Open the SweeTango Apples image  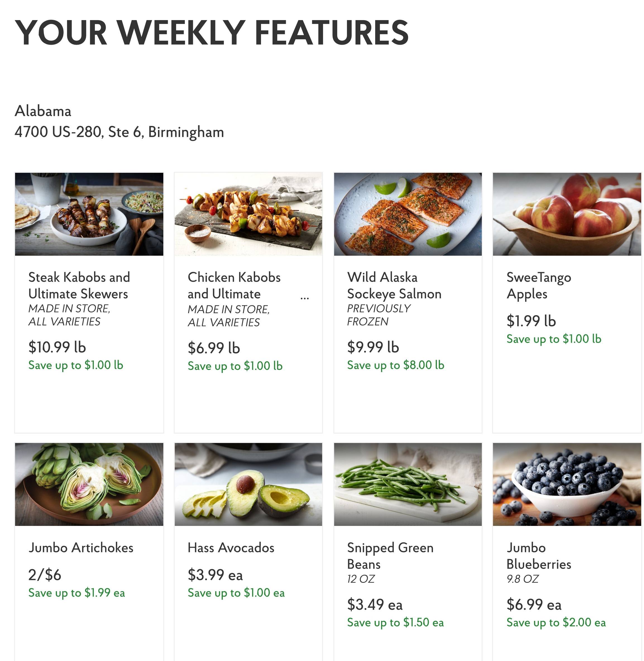(567, 214)
